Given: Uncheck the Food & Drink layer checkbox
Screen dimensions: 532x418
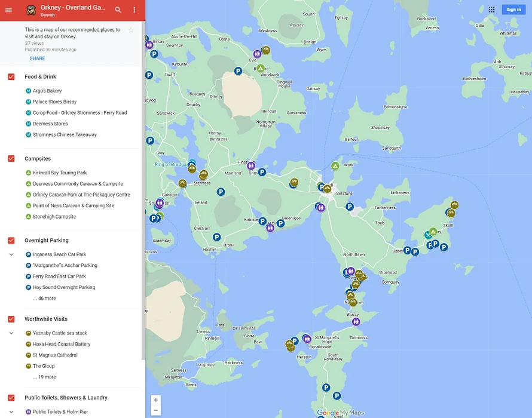Looking at the screenshot, I should coord(11,76).
